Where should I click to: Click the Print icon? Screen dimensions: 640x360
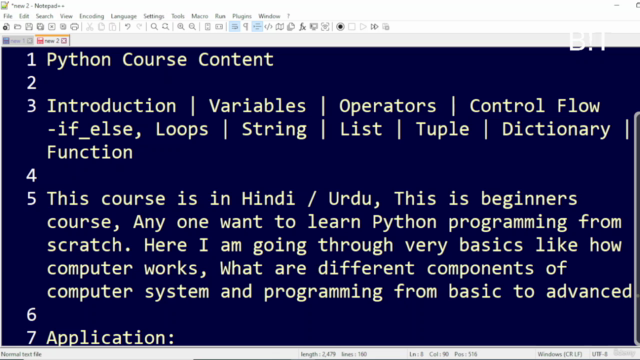click(x=74, y=27)
